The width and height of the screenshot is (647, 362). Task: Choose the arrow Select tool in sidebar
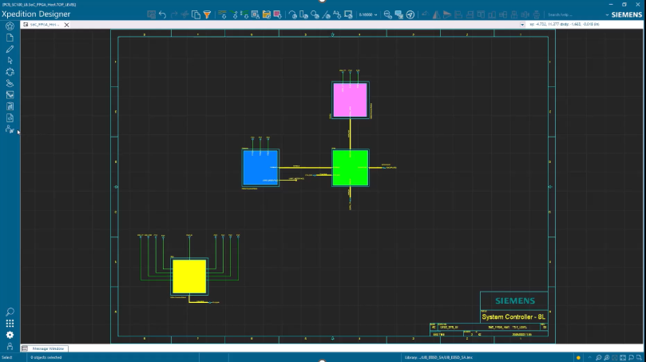[x=9, y=61]
